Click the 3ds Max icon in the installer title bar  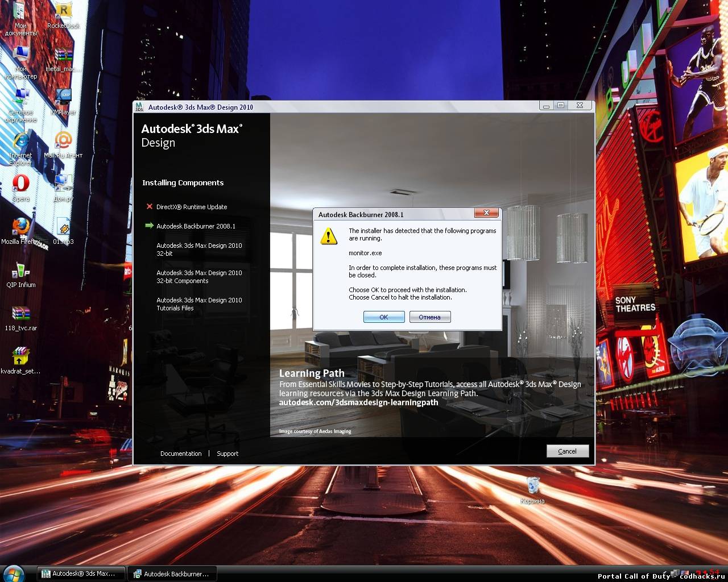pos(139,107)
